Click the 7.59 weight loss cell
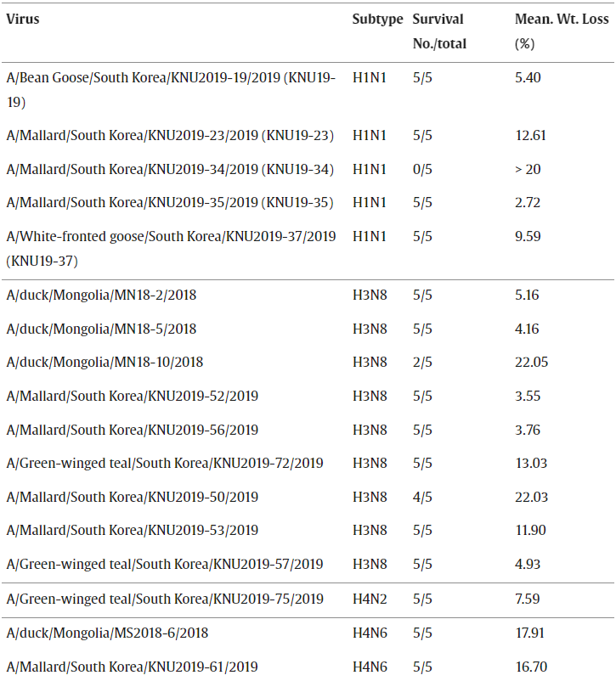616x681 pixels. tap(528, 599)
